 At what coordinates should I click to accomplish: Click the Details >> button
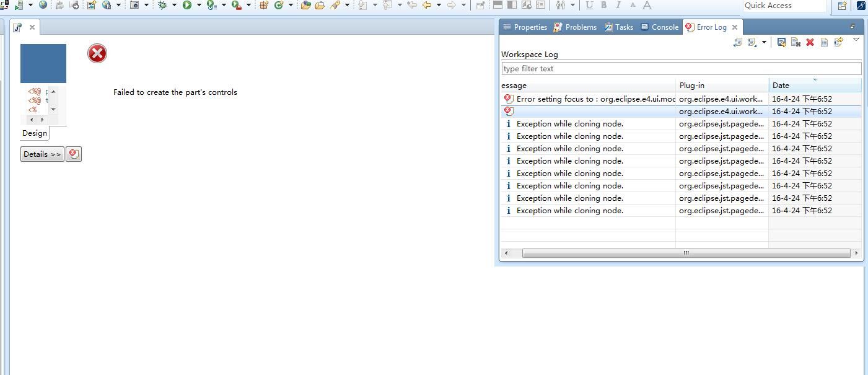(x=42, y=154)
